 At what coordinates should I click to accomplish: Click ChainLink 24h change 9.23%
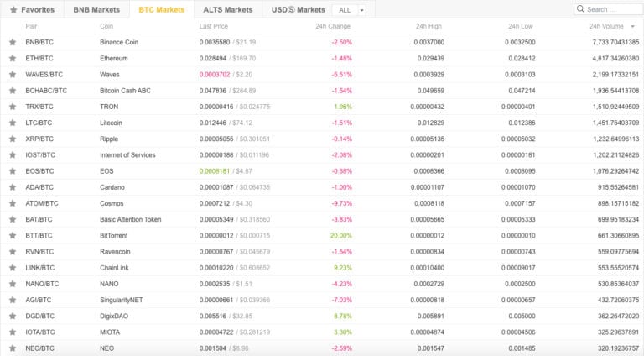343,268
